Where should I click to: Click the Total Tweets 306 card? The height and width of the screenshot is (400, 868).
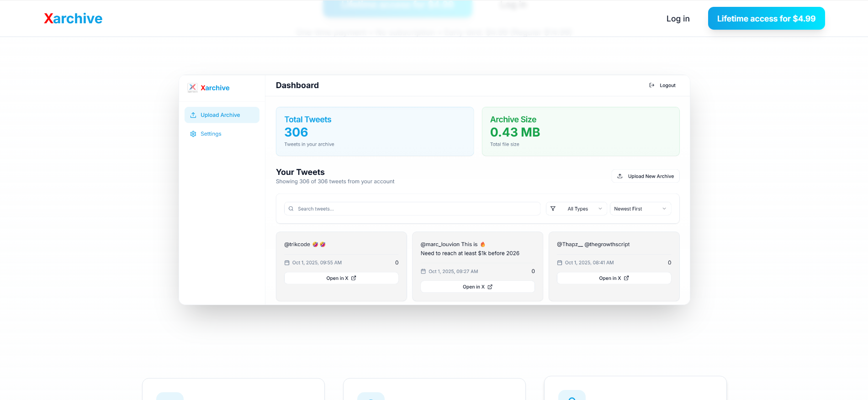click(x=375, y=132)
